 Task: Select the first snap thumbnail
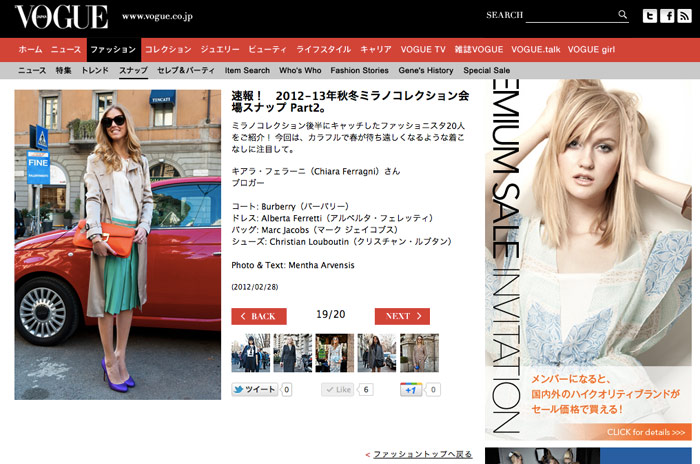pyautogui.click(x=251, y=353)
